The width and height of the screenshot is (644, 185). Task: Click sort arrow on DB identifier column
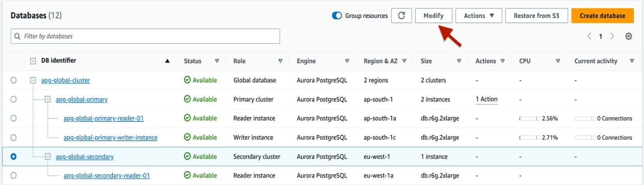[168, 61]
